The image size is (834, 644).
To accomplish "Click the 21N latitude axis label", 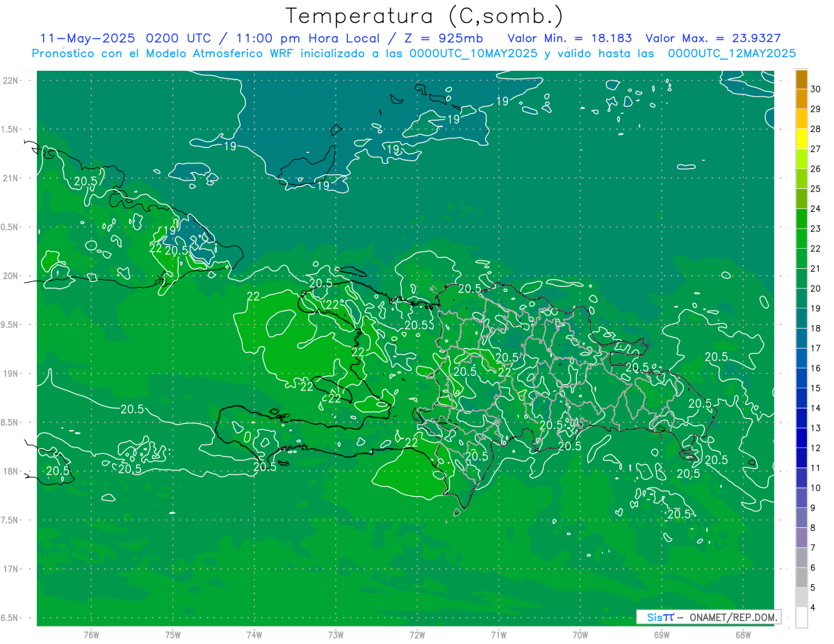I will (x=11, y=178).
